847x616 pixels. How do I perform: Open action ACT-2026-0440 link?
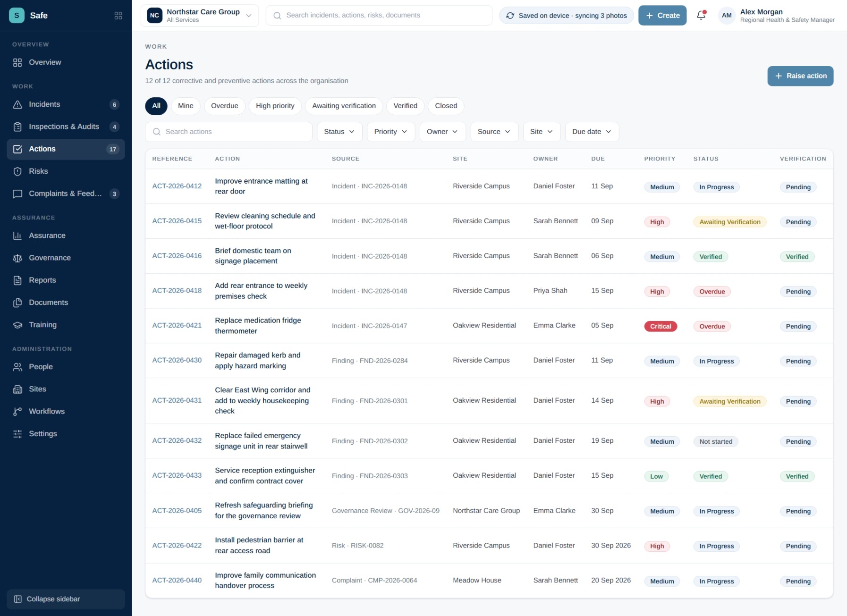pyautogui.click(x=177, y=580)
